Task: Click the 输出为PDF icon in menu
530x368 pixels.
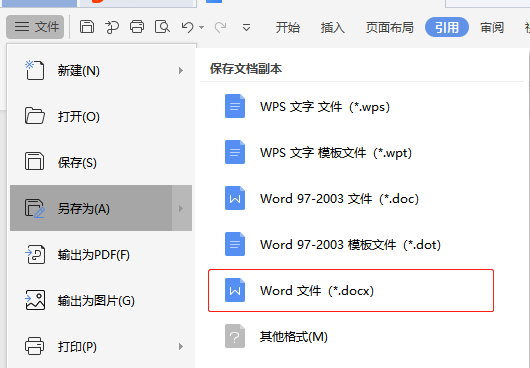Action: pos(35,254)
